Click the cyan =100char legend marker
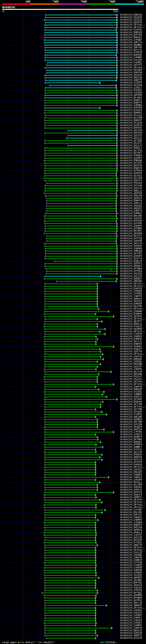 (x=102, y=642)
